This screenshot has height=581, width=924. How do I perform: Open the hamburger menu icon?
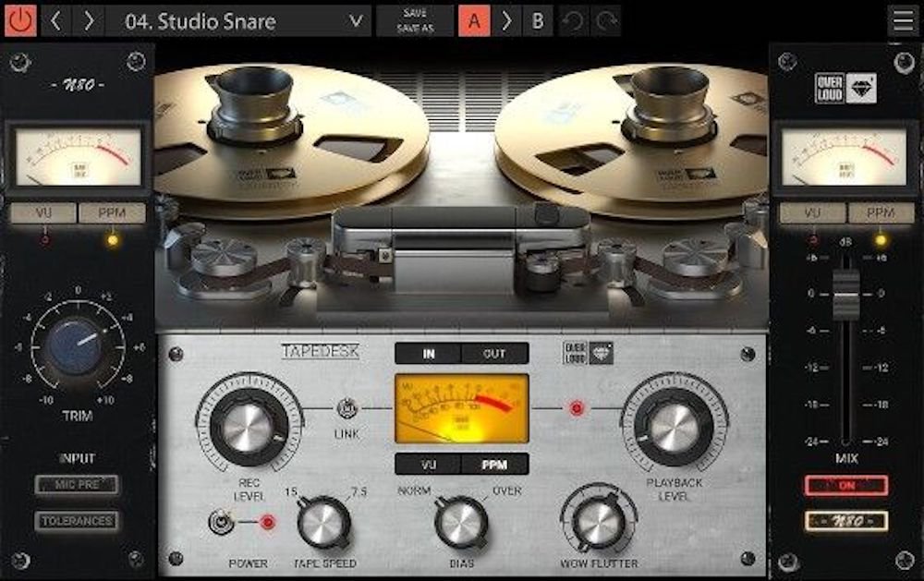pyautogui.click(x=903, y=20)
